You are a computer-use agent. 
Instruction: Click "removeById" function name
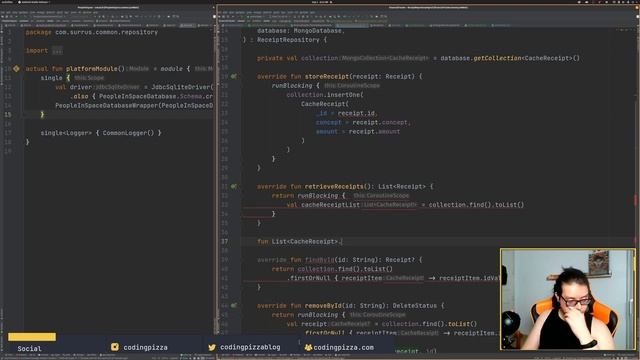[323, 305]
